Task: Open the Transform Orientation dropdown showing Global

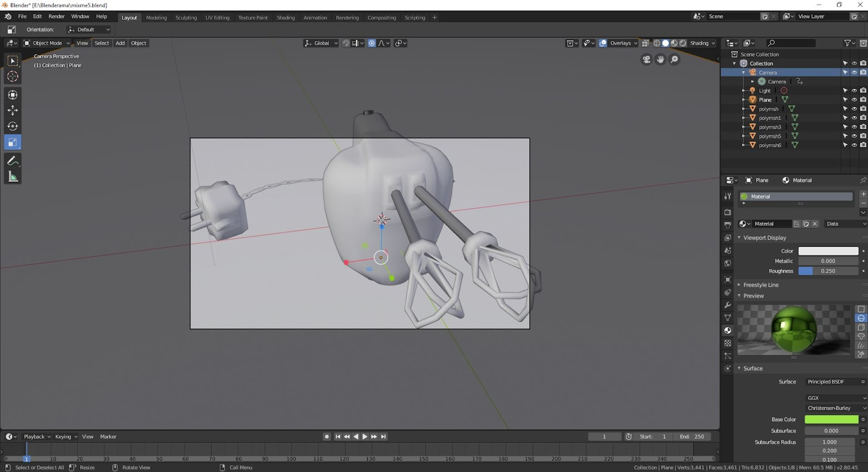Action: 321,43
